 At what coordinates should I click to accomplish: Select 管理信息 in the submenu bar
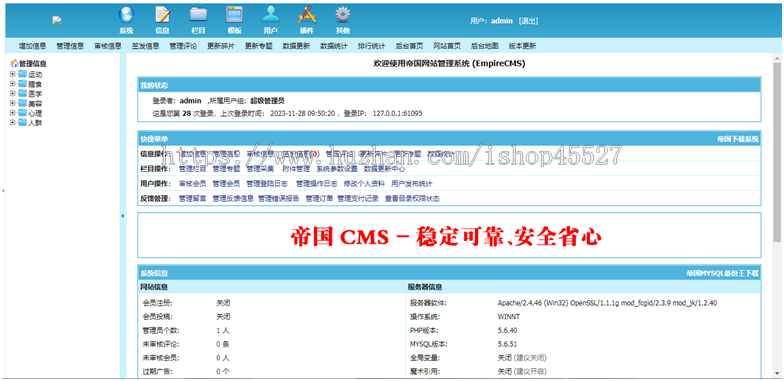[x=70, y=46]
